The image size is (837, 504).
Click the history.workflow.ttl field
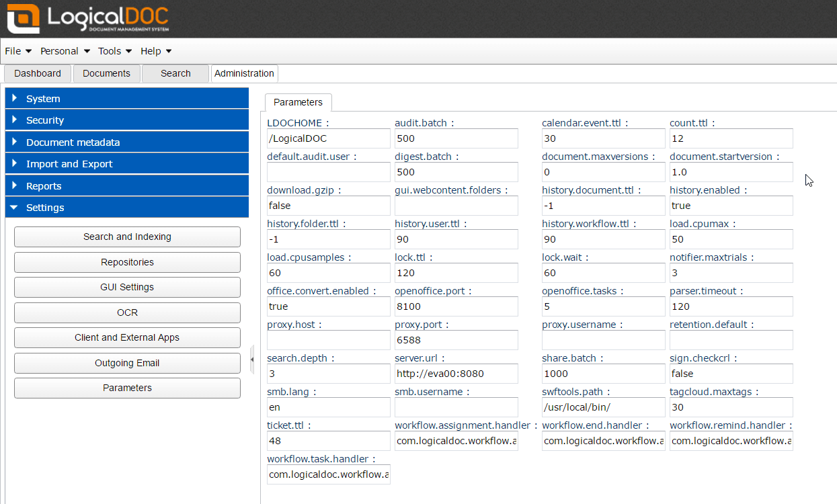(x=603, y=239)
